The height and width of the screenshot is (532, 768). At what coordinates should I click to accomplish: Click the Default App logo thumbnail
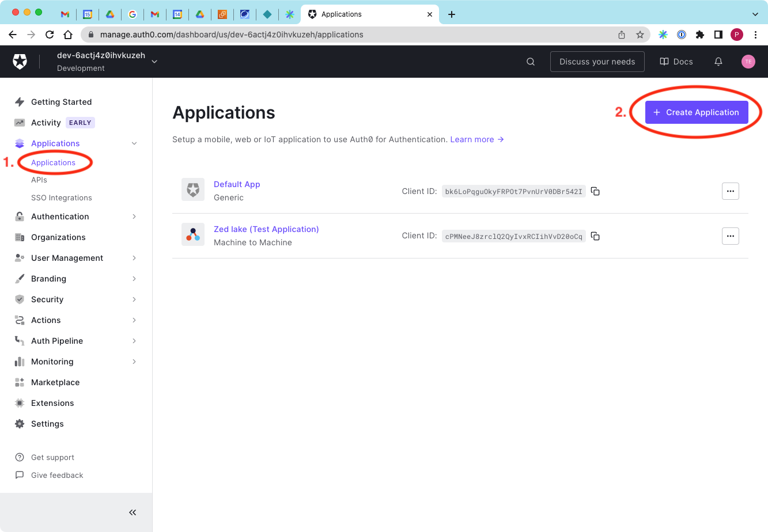click(x=193, y=189)
